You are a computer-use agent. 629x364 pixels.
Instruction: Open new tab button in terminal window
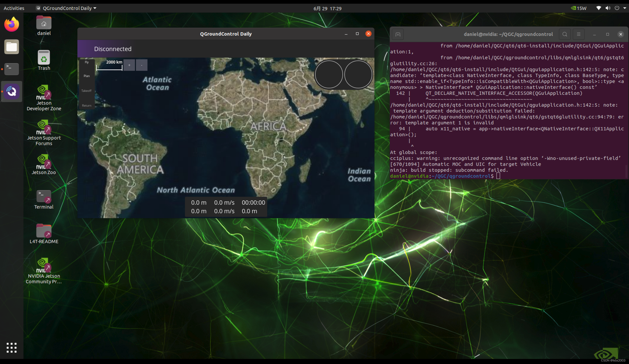(398, 34)
